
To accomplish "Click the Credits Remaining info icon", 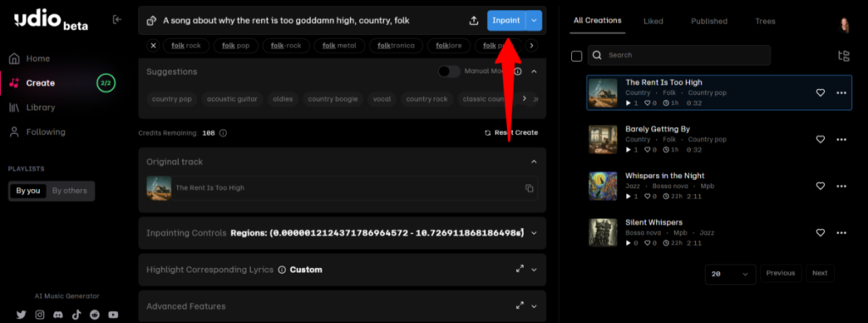I will click(x=223, y=133).
